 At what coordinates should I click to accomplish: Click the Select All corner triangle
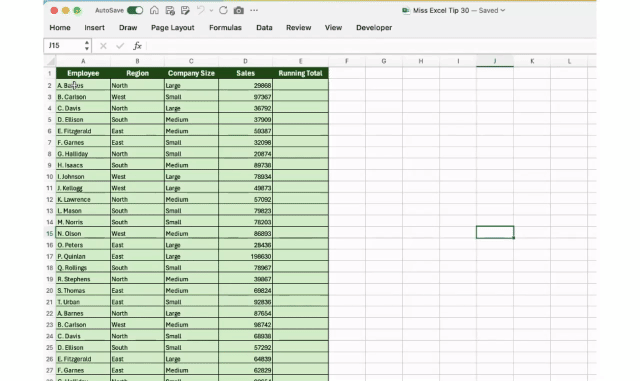(50, 61)
